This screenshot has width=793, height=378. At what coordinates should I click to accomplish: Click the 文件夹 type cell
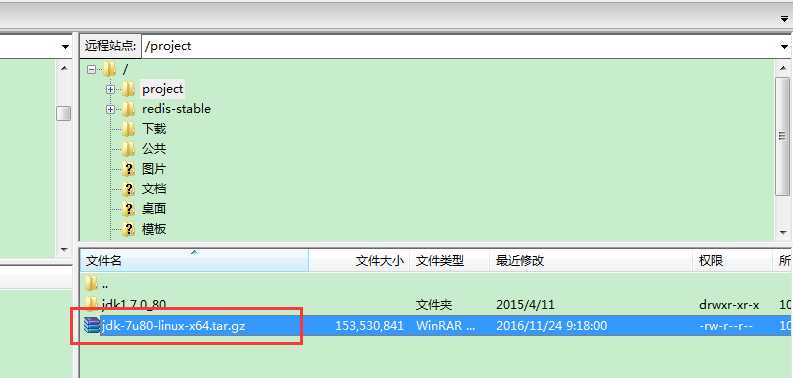434,305
